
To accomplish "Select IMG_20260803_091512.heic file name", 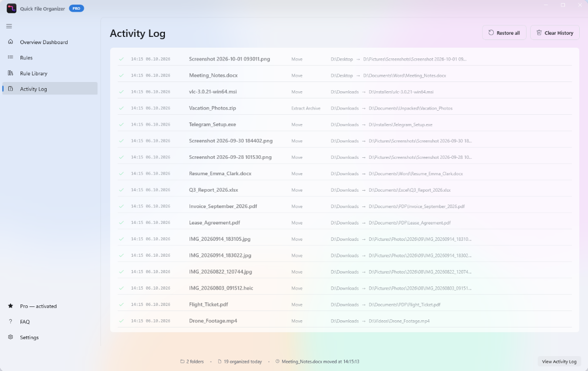I will pos(221,288).
